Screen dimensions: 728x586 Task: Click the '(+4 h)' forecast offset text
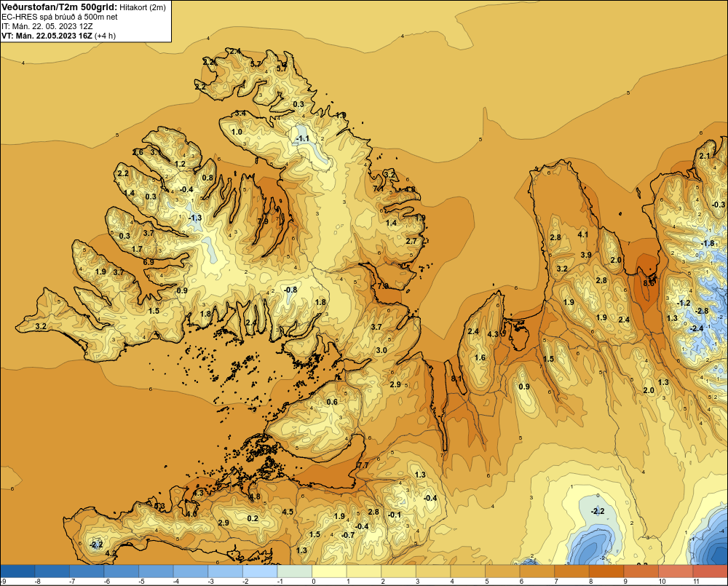click(105, 36)
